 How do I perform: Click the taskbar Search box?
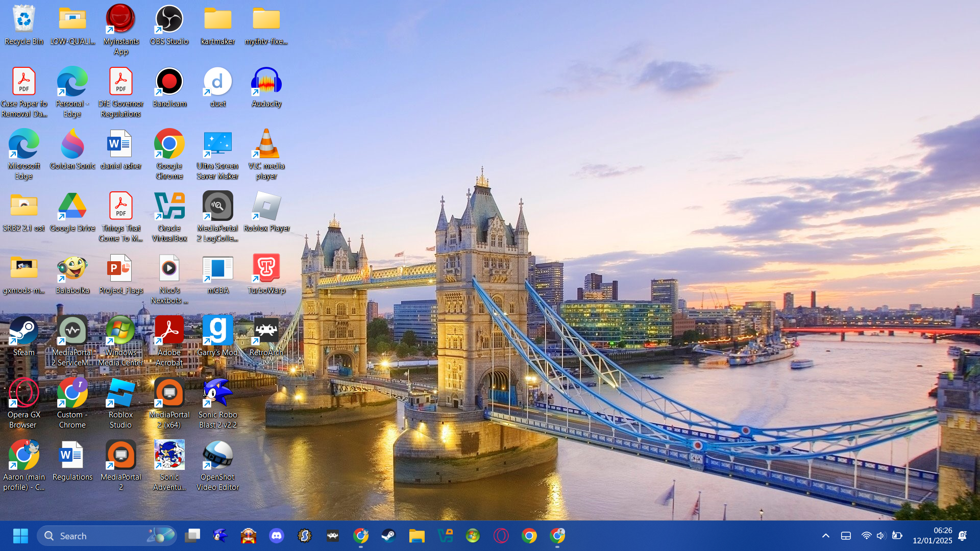coord(107,536)
